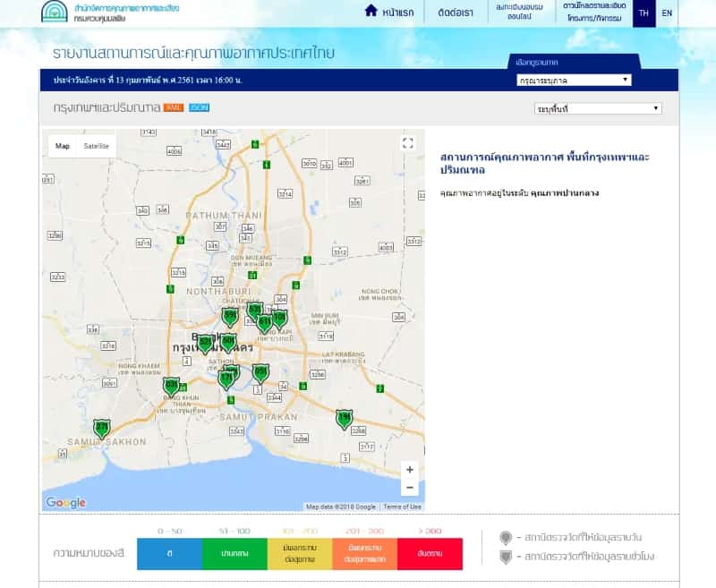This screenshot has height=588, width=716.
Task: Zoom out on the map
Action: pos(409,488)
